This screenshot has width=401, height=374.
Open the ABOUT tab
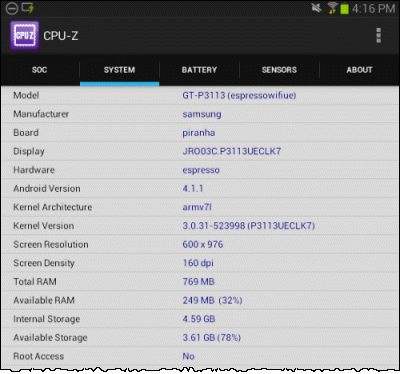(359, 70)
